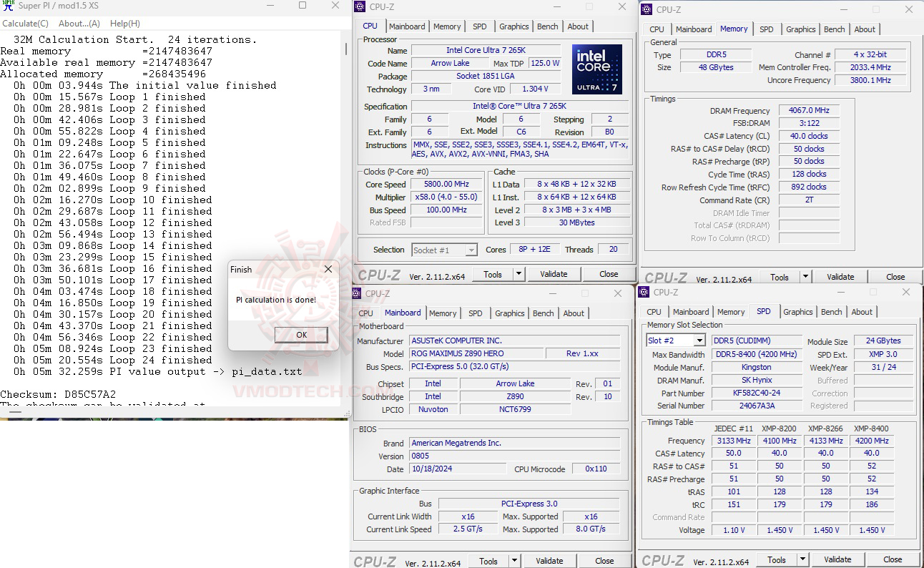This screenshot has height=568, width=924.
Task: Dismiss the Finish dialog with its X
Action: click(x=328, y=270)
